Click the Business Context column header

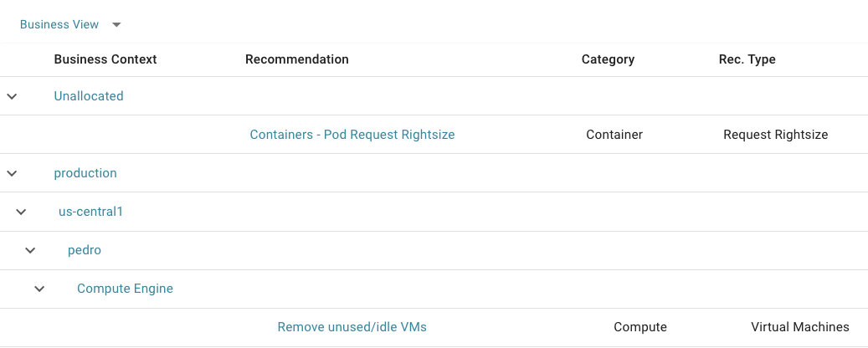[x=105, y=59]
